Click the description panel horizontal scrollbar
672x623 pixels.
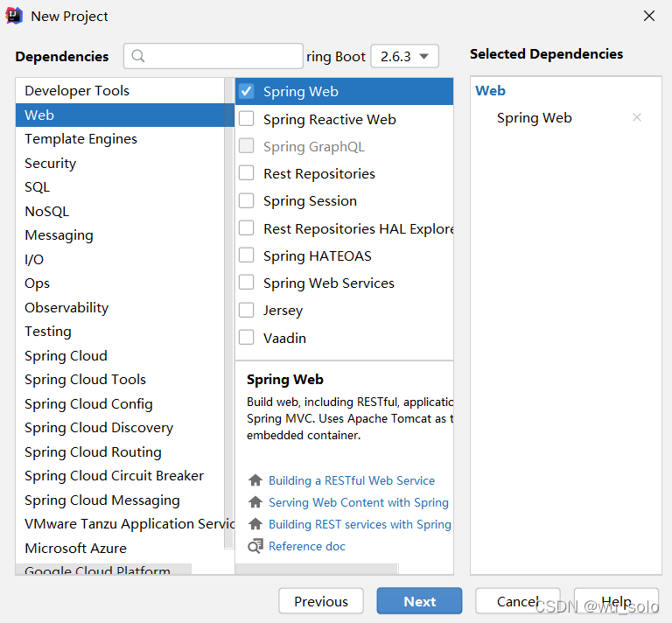[317, 569]
